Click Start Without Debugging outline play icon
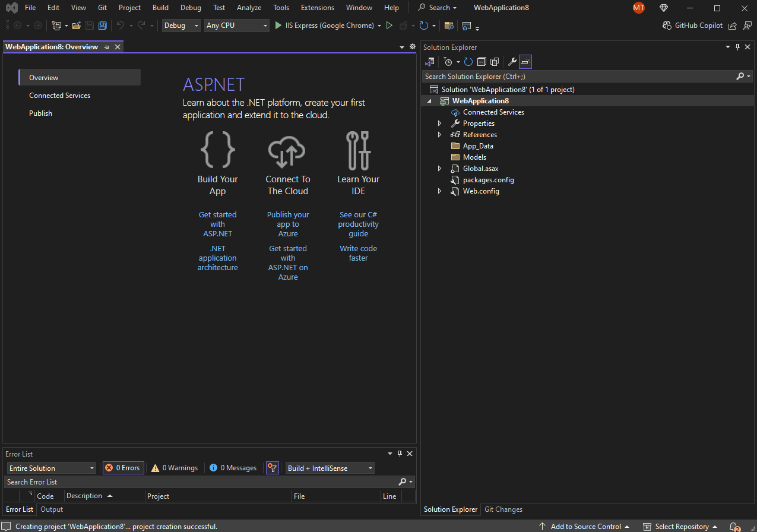This screenshot has width=757, height=532. pyautogui.click(x=389, y=26)
